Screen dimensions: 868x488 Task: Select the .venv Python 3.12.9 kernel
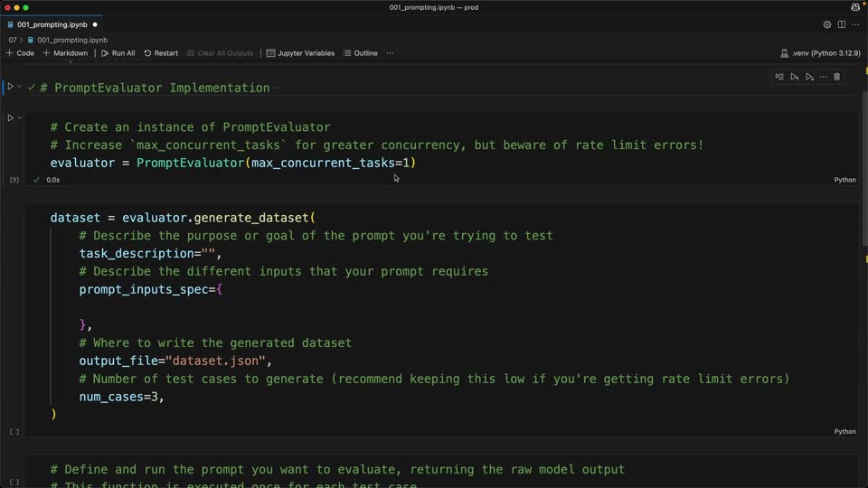point(820,53)
